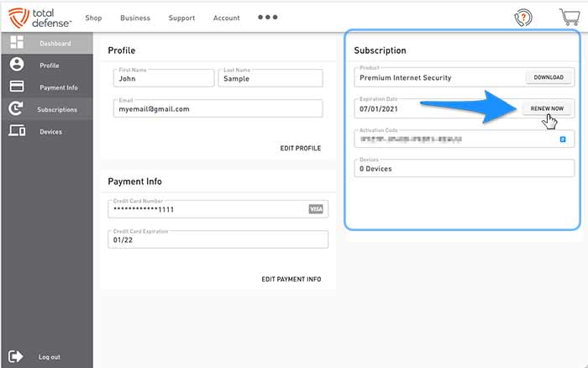Click the Credit Card Expiration field
Viewport: 588px width, 368px height.
[218, 239]
